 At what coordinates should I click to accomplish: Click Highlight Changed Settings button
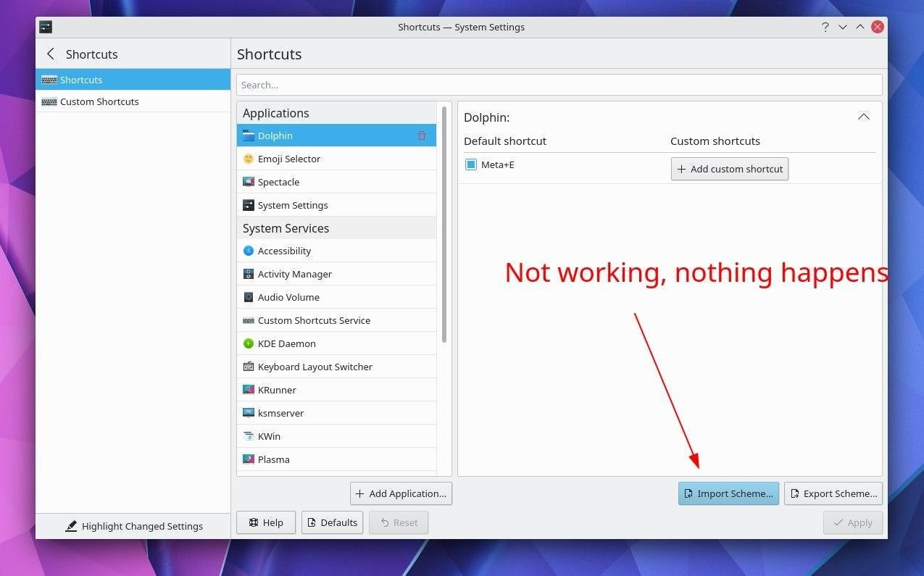(133, 526)
